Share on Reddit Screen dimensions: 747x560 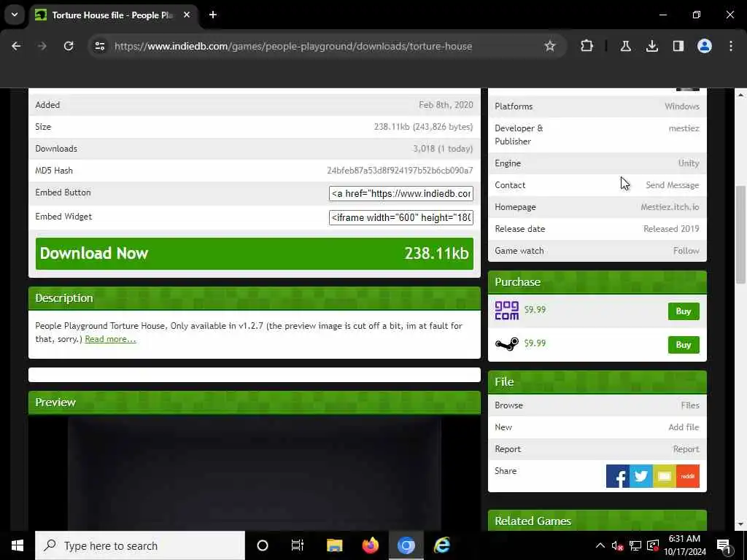click(687, 476)
